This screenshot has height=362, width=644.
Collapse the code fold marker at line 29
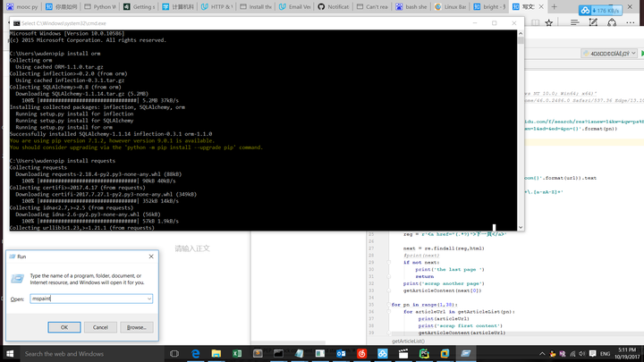pos(388,262)
